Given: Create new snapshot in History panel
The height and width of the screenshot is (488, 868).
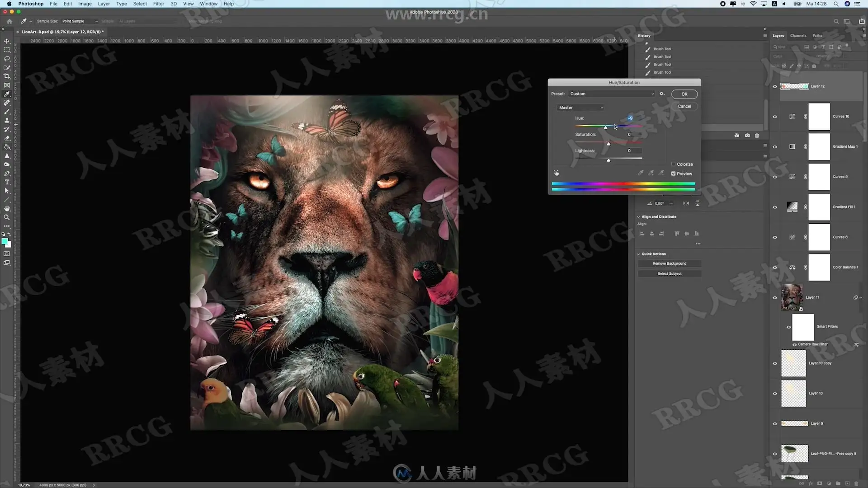Looking at the screenshot, I should [747, 135].
